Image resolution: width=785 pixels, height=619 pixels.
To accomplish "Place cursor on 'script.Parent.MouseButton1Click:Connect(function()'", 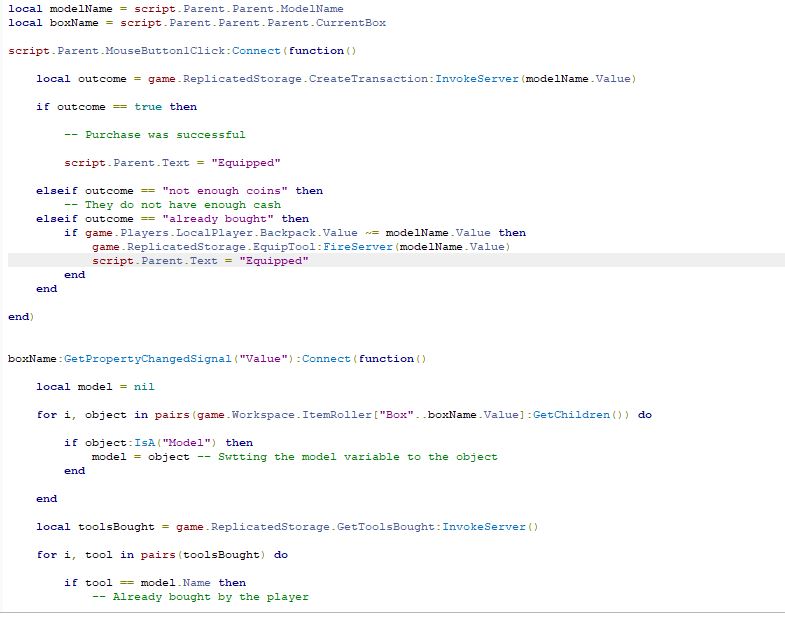I will click(x=182, y=51).
